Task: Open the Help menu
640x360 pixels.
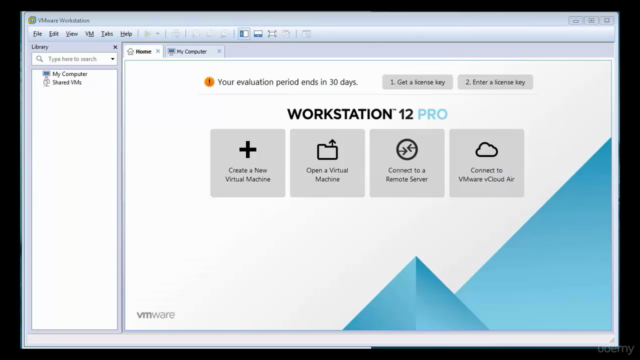Action: [x=126, y=34]
